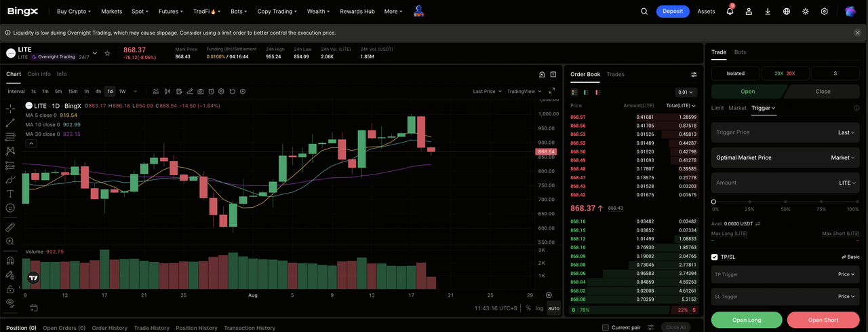
Task: Open the emoji icons tool
Action: pyautogui.click(x=10, y=208)
